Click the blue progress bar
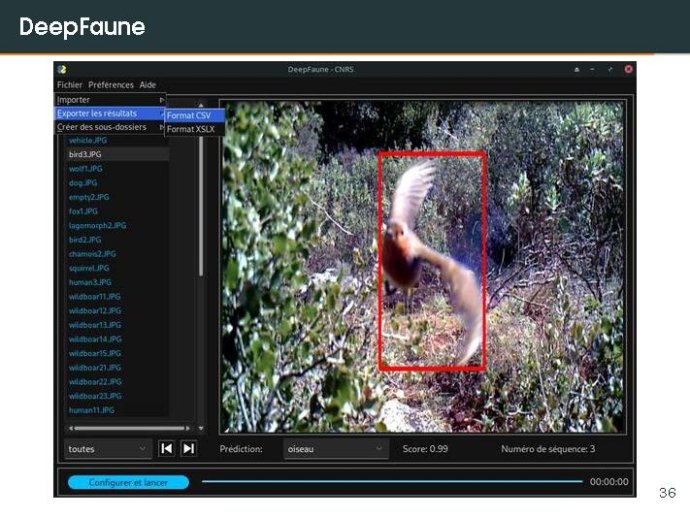 click(392, 482)
